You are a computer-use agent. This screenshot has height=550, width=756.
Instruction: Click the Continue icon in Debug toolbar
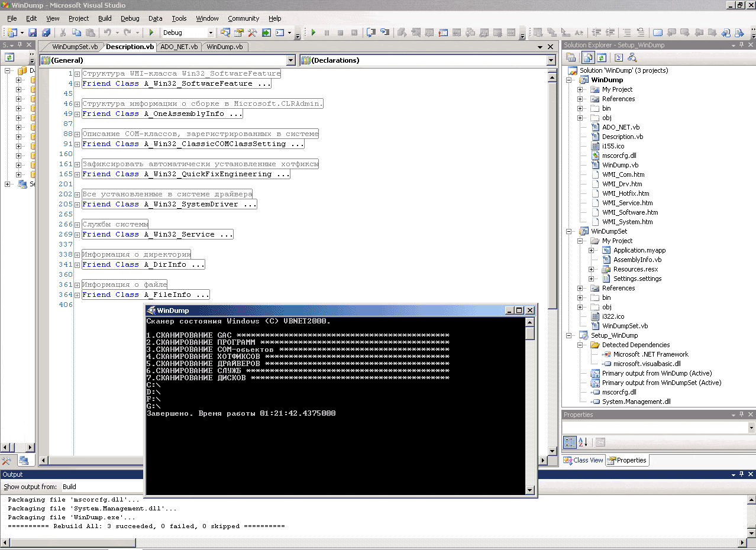313,33
